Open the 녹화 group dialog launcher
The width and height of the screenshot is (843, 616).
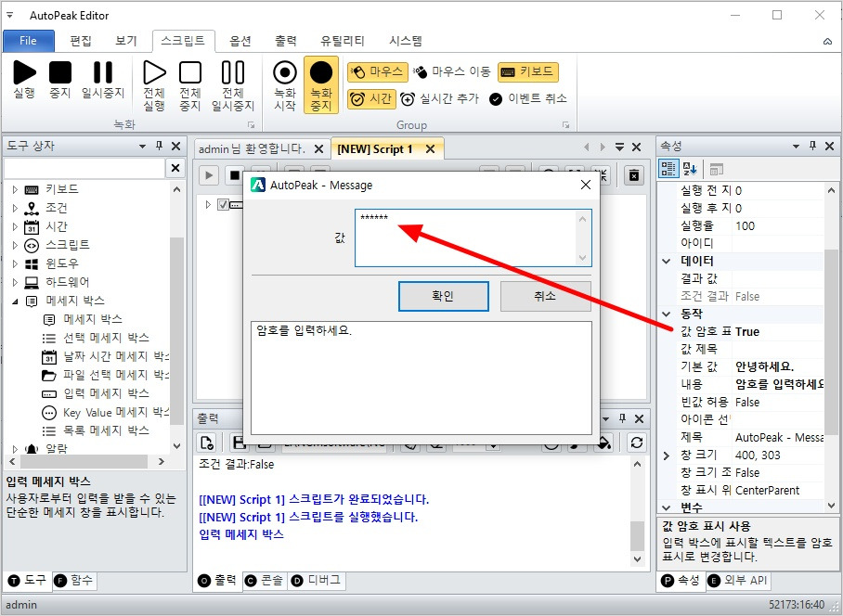(251, 124)
